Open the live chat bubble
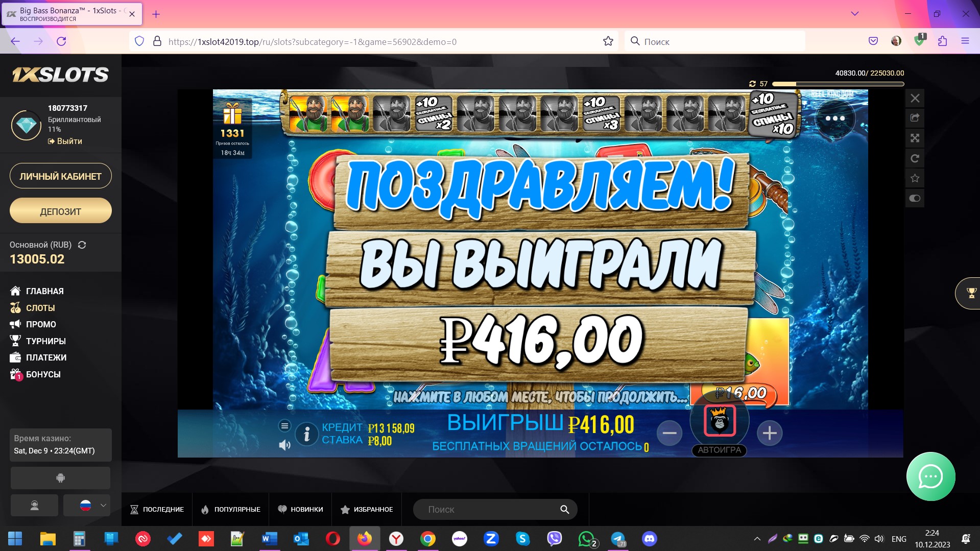This screenshot has width=980, height=551. (x=930, y=477)
